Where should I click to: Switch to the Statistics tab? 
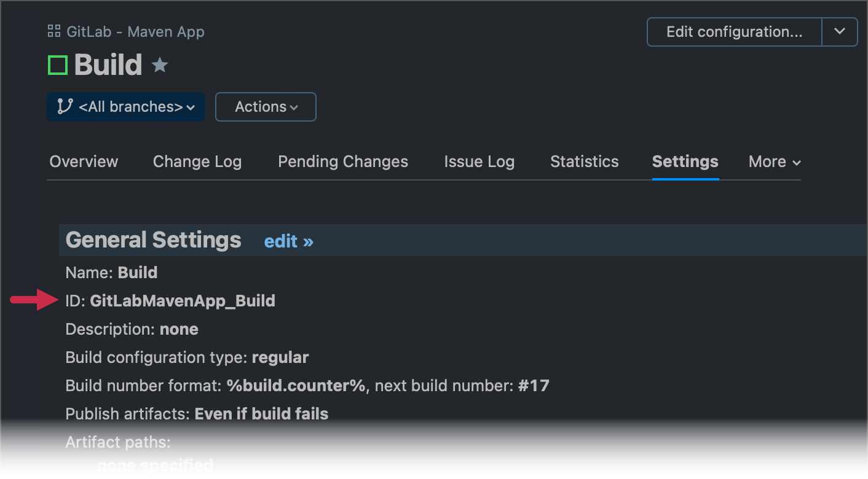pos(584,161)
